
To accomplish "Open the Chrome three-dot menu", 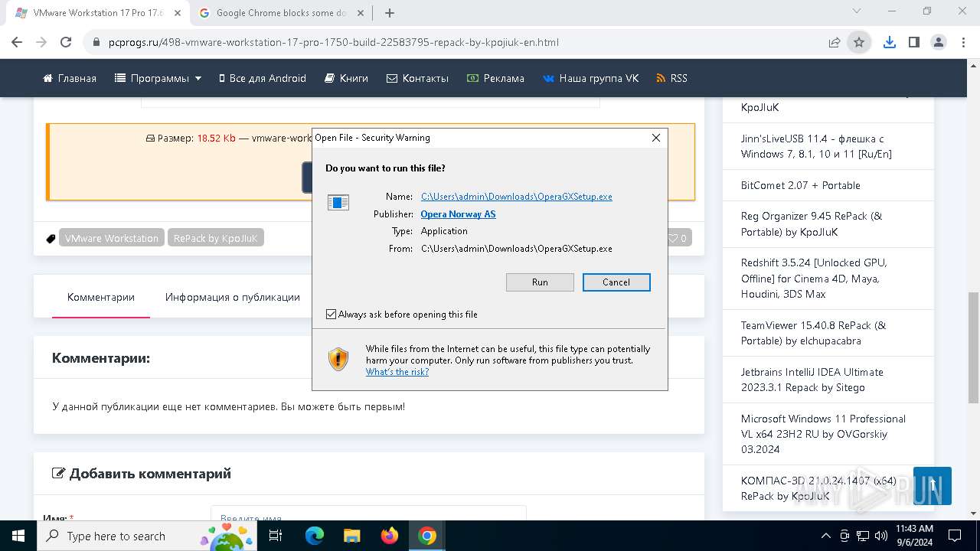I will [x=963, y=42].
